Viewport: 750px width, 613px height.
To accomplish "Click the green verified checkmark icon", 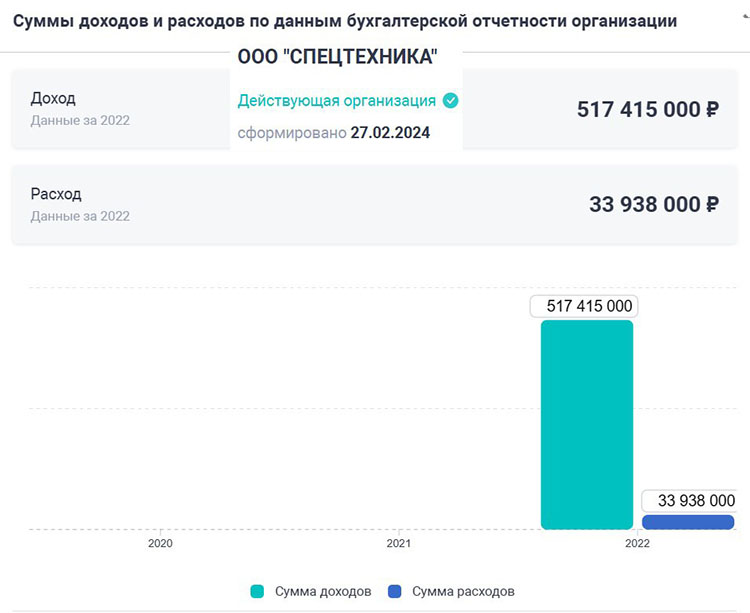I will click(451, 101).
